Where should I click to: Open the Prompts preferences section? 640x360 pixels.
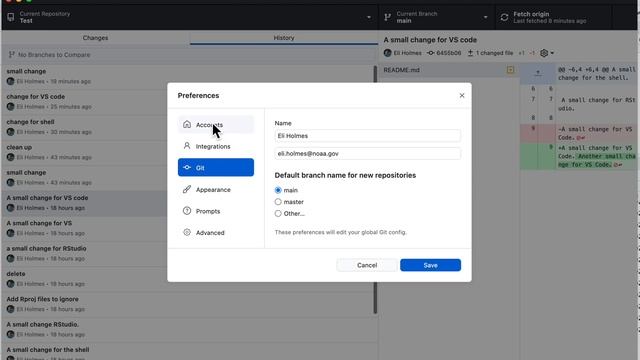click(x=216, y=211)
